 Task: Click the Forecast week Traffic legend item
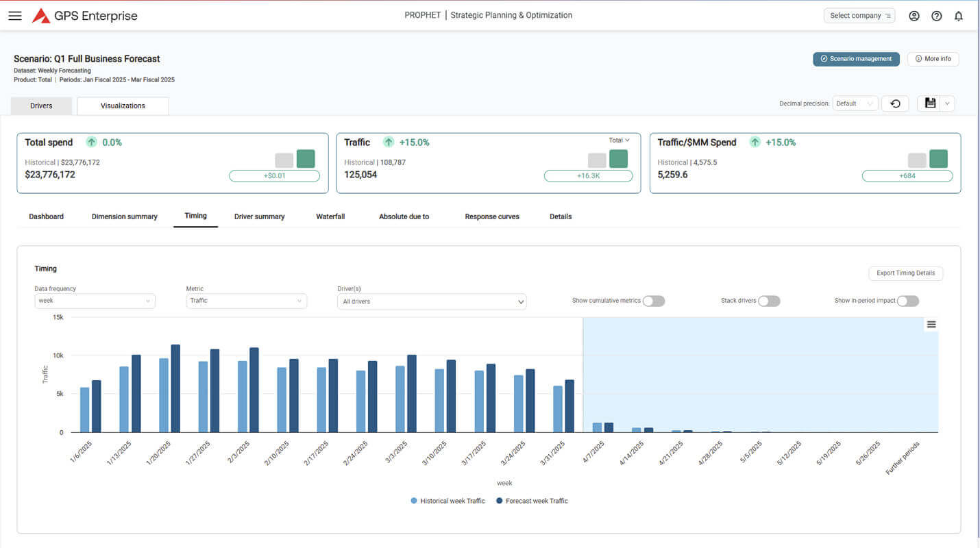532,501
